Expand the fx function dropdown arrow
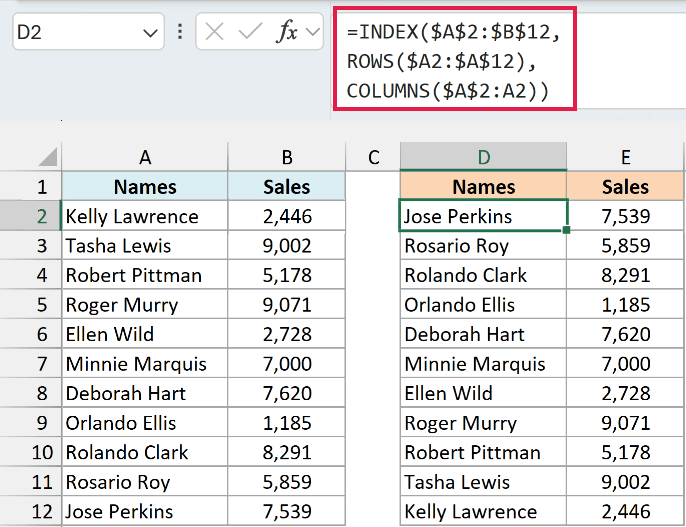Viewport: 686px width, 527px height. pos(313,32)
